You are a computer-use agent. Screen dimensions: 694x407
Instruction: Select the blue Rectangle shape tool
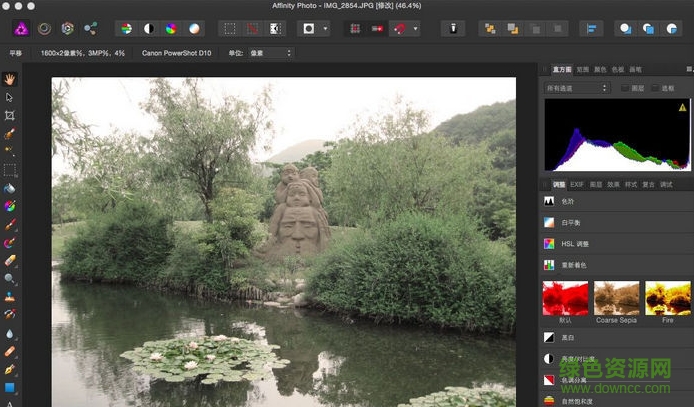click(x=9, y=388)
